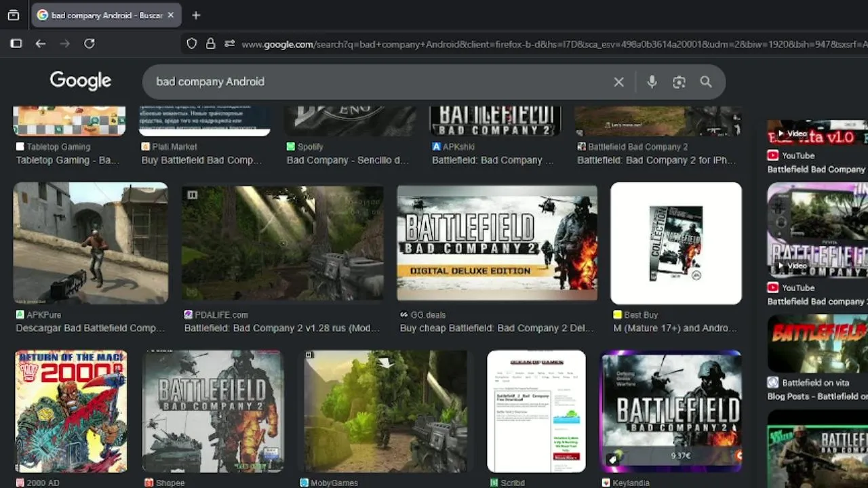Click the MobyGames source label
Viewport: 868px width, 488px height.
(334, 483)
